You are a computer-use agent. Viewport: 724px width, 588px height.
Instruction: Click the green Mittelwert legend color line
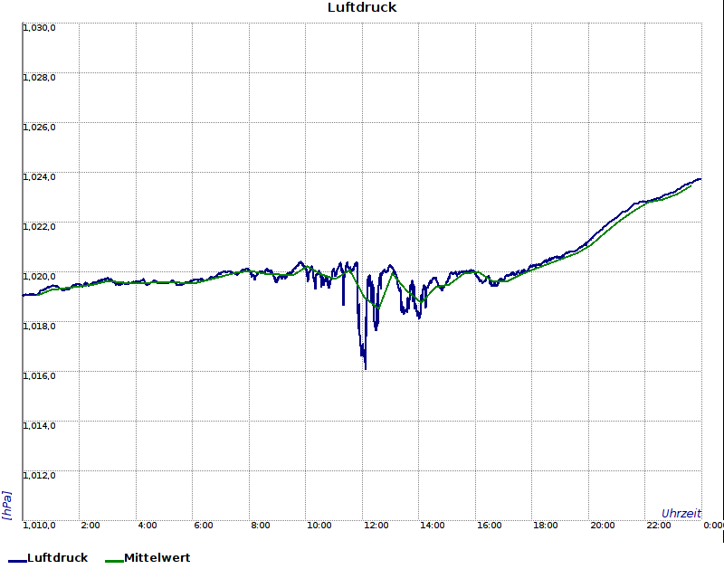(115, 561)
